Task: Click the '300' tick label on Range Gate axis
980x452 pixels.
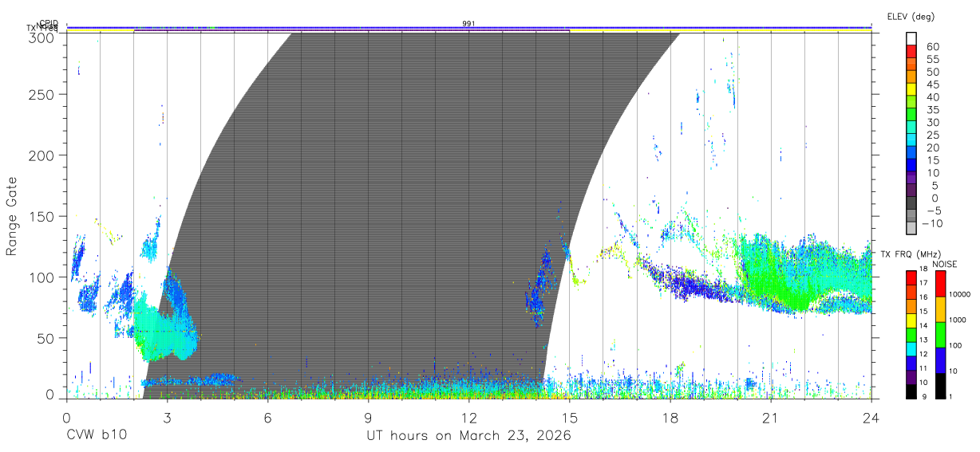Action: pos(42,37)
